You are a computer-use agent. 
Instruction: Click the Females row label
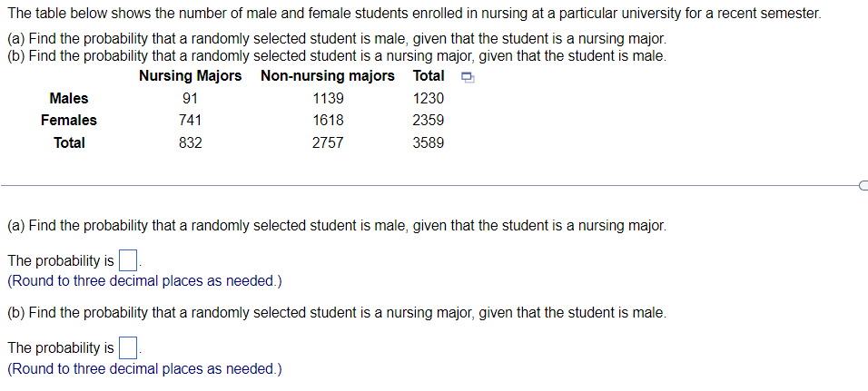[x=69, y=121]
